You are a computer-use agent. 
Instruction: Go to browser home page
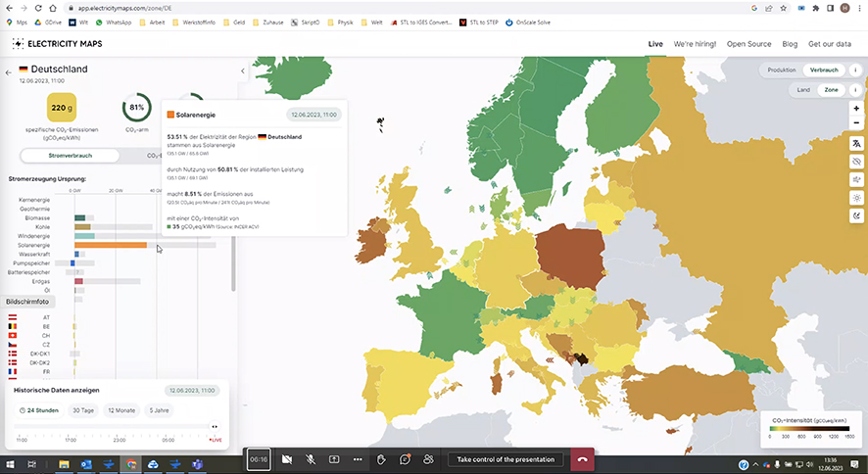53,8
